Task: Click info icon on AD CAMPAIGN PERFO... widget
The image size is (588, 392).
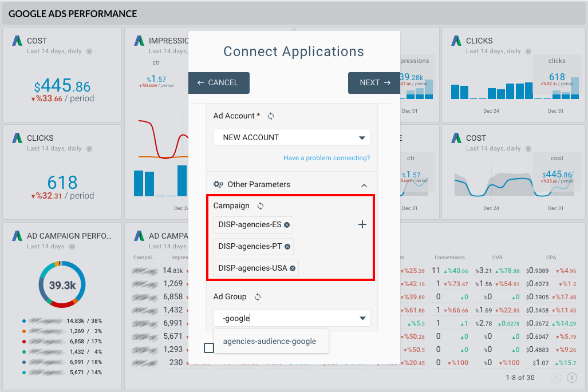Action: click(x=72, y=247)
